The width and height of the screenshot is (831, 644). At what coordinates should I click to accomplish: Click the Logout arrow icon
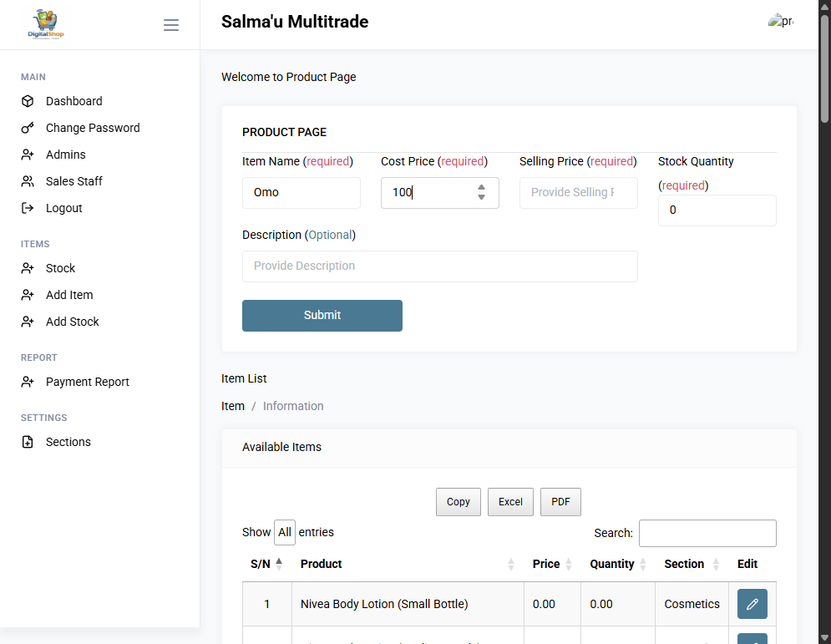28,208
